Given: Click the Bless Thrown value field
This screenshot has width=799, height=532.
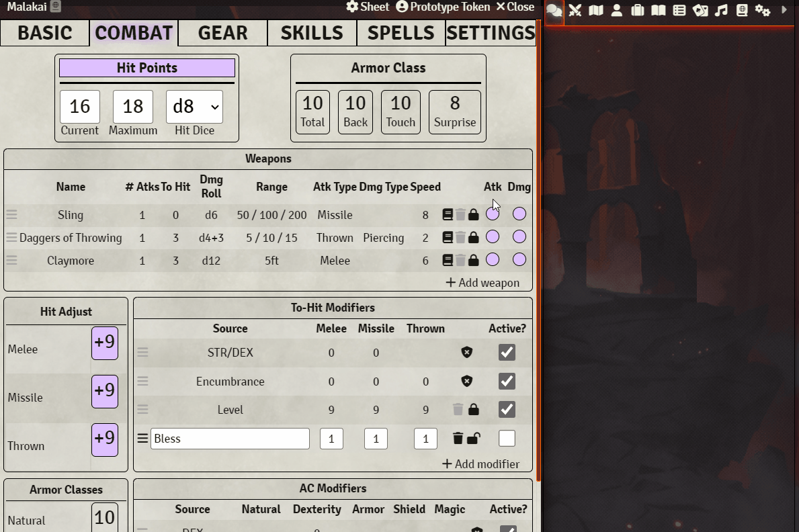Looking at the screenshot, I should [425, 438].
